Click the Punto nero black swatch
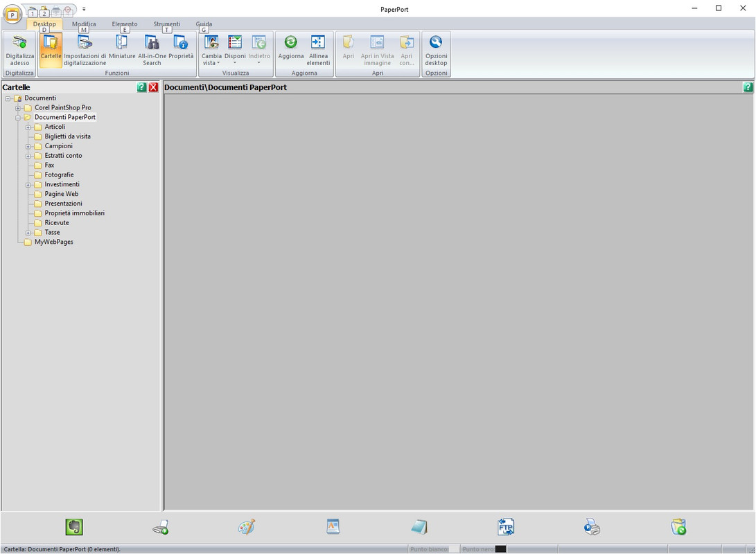 (500, 549)
